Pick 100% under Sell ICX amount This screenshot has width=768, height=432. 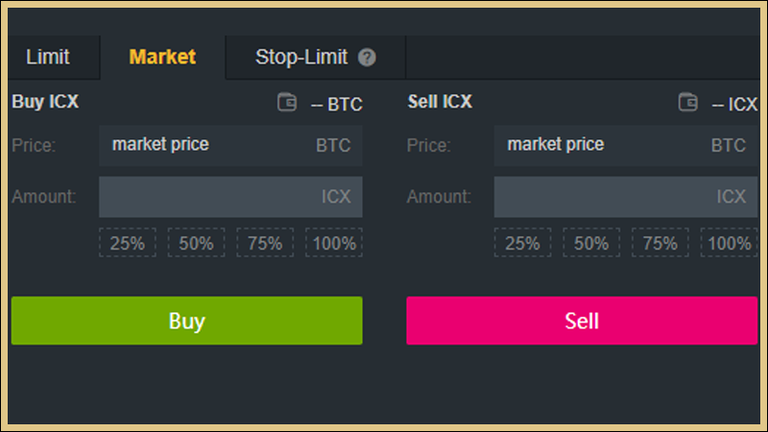(729, 242)
